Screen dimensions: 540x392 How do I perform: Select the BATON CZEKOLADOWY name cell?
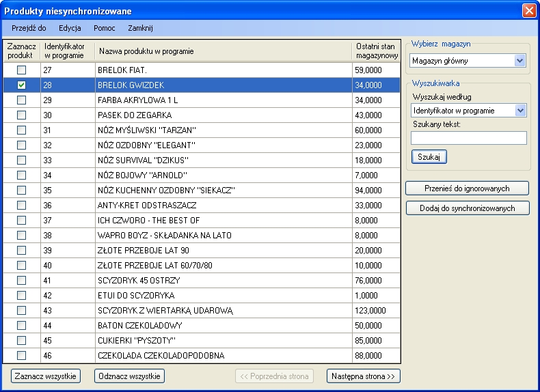(224, 326)
